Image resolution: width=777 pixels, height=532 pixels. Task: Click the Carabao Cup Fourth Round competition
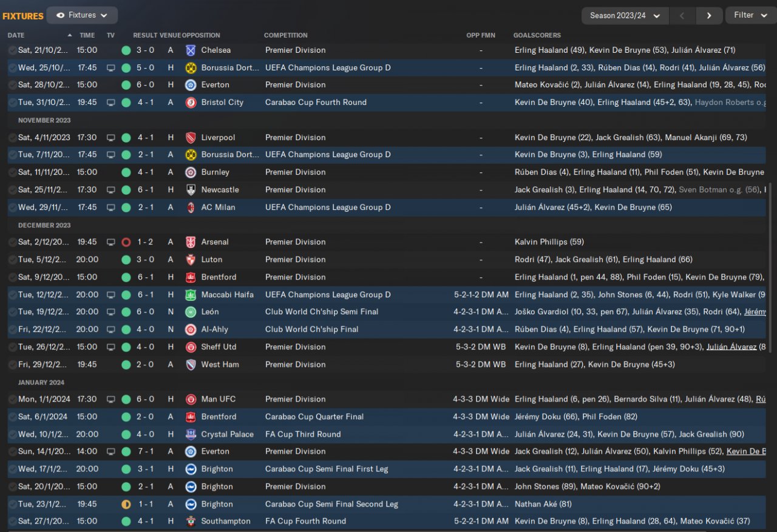tap(316, 103)
